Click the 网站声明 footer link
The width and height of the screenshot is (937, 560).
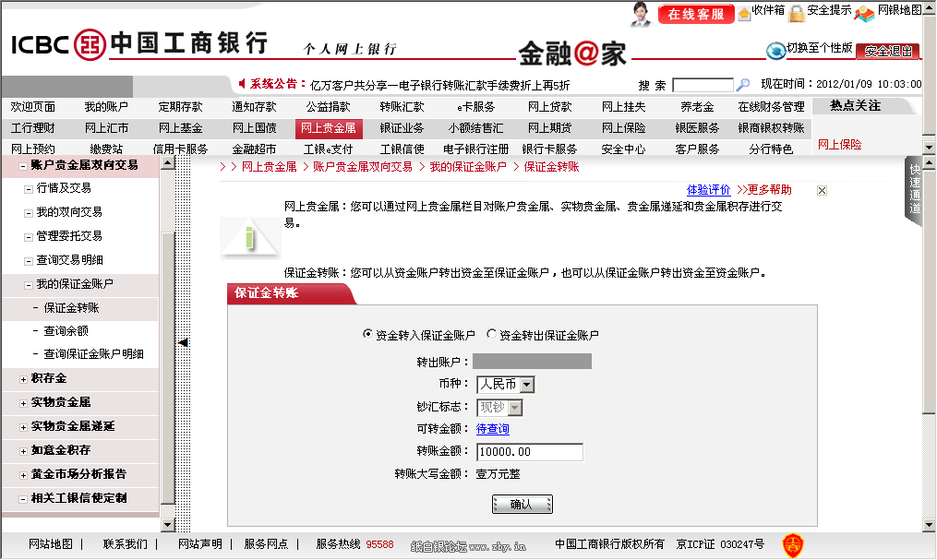(x=200, y=544)
